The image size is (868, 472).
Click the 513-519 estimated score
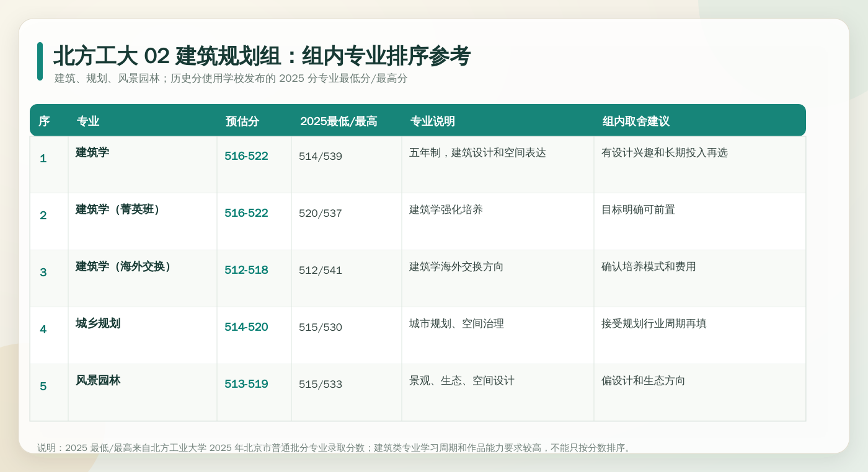pyautogui.click(x=246, y=384)
